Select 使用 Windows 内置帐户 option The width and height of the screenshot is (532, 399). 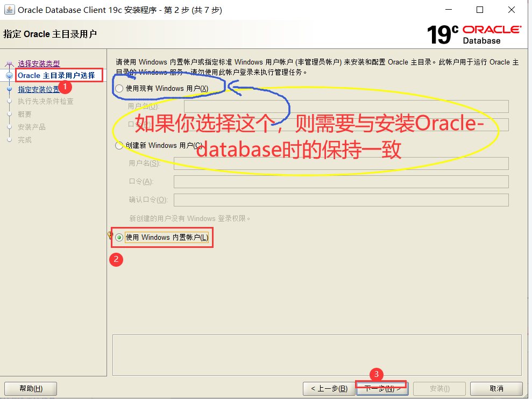[x=119, y=237]
